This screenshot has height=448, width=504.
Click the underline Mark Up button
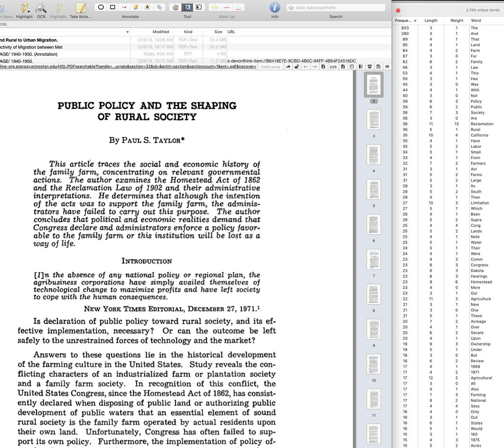point(239,7)
